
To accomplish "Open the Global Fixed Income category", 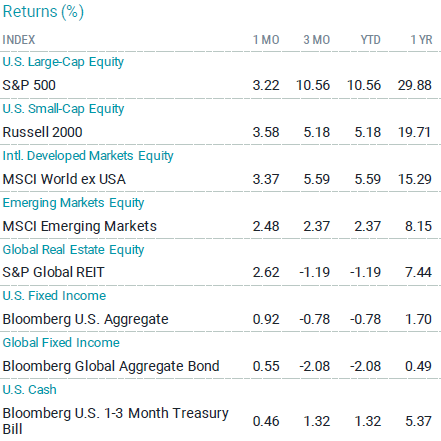I will 61,343.
